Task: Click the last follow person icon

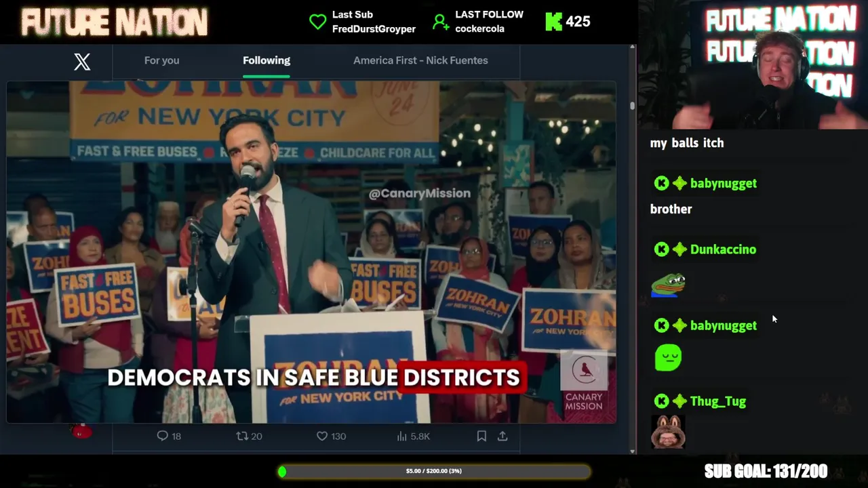Action: click(x=441, y=22)
